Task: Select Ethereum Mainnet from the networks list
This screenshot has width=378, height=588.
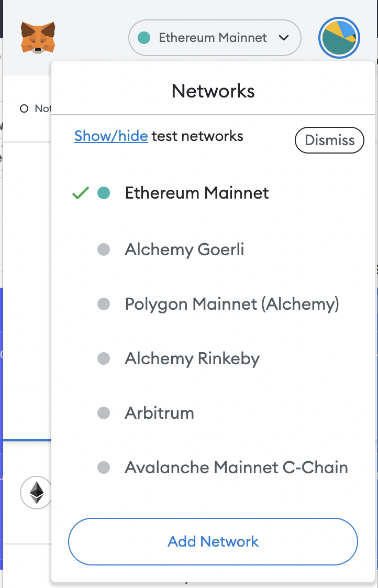Action: pyautogui.click(x=197, y=193)
